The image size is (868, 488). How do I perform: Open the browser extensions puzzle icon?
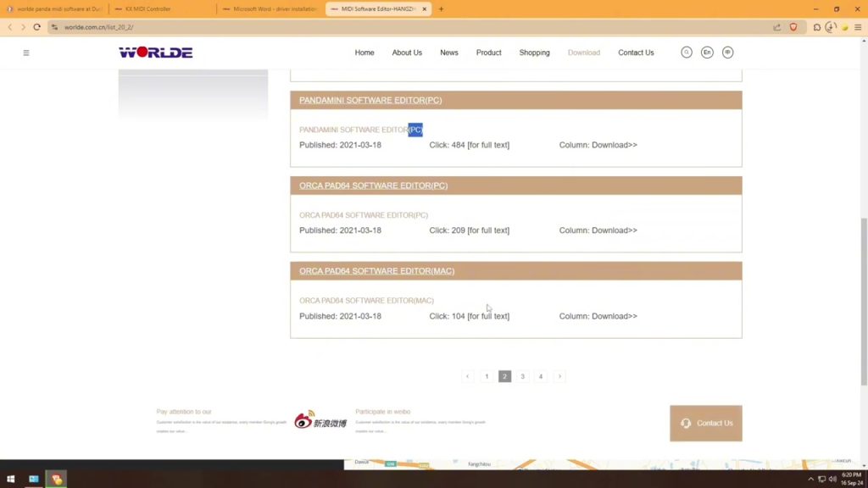(x=817, y=27)
